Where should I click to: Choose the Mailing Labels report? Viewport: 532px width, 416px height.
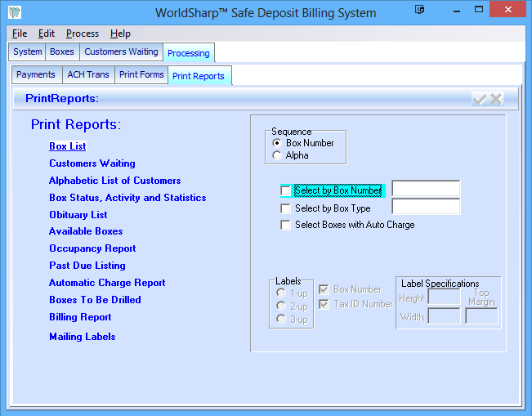click(x=82, y=337)
